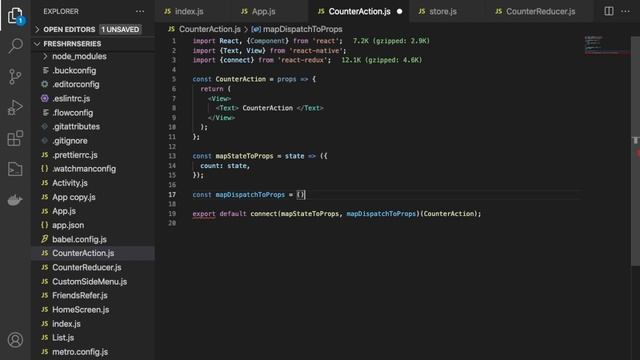Open Activity.js in the file tree

[70, 183]
